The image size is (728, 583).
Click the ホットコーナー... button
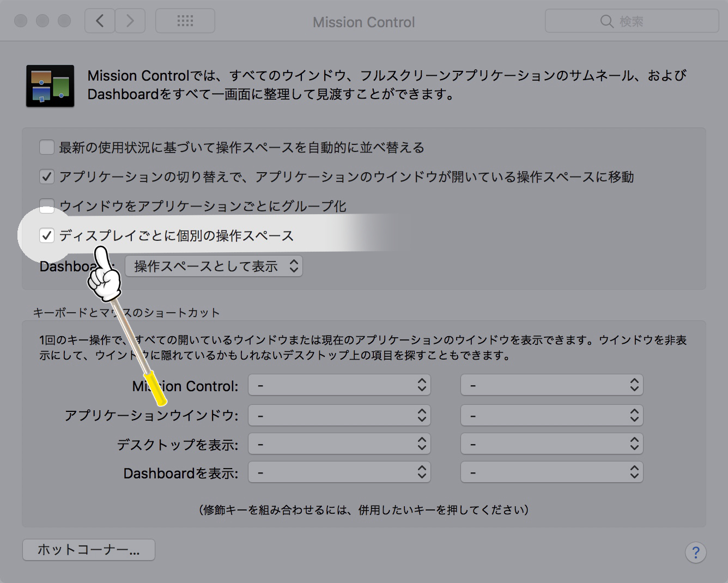coord(89,550)
